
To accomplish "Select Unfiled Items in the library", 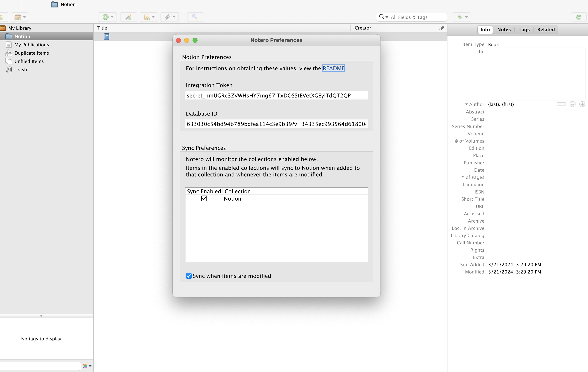I will click(x=29, y=61).
